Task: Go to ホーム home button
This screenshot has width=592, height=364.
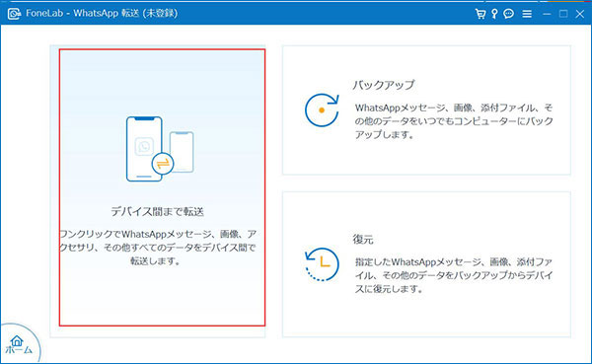Action: click(x=18, y=344)
